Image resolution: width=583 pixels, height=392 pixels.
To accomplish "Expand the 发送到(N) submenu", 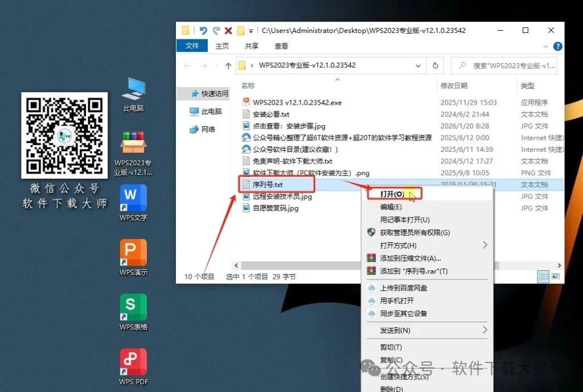I will point(484,330).
